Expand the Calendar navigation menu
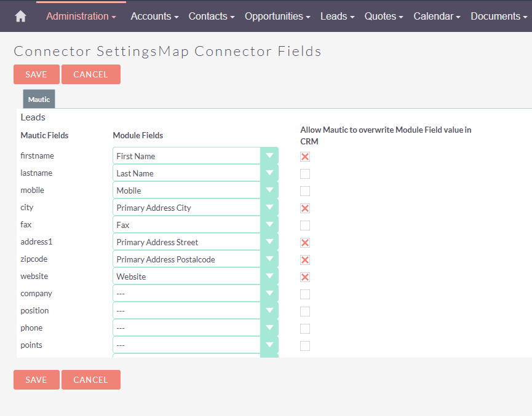Image resolution: width=532 pixels, height=416 pixels. point(437,17)
